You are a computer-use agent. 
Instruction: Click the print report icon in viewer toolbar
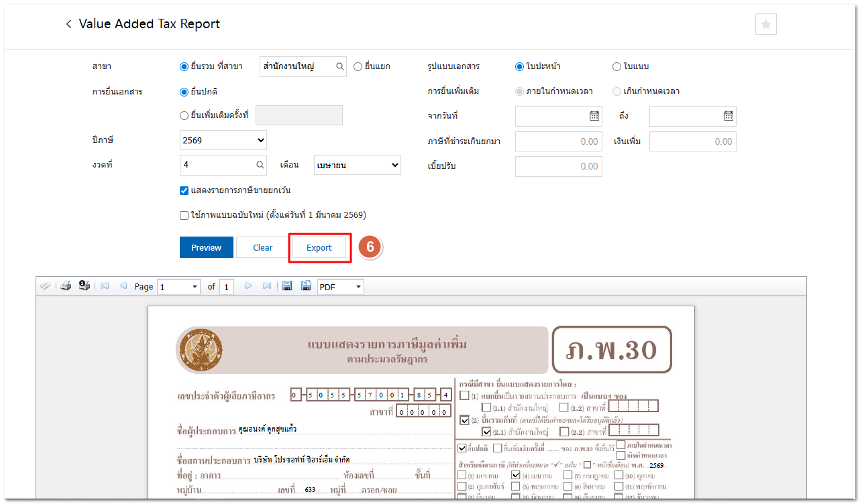click(66, 286)
